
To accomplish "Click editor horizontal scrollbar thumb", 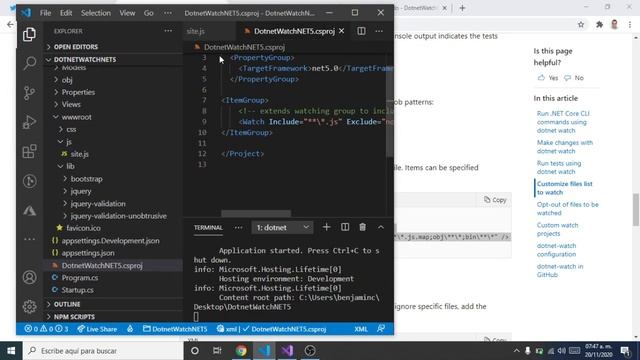I will point(256,213).
